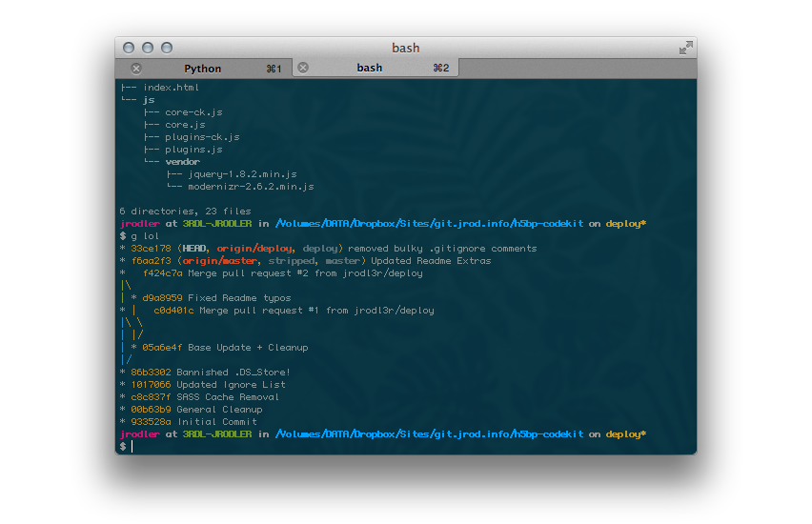The height and width of the screenshot is (524, 812).
Task: Click the yellow minimize window button
Action: tap(148, 48)
